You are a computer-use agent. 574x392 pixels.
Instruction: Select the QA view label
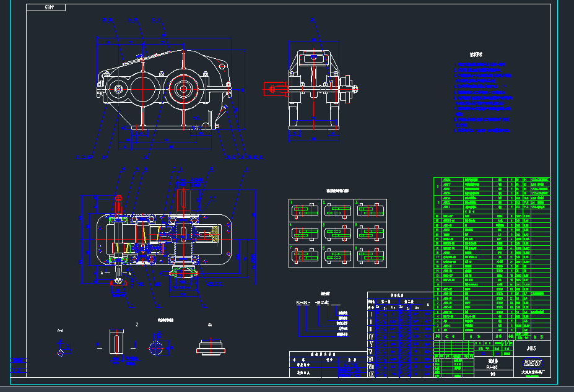point(210,324)
